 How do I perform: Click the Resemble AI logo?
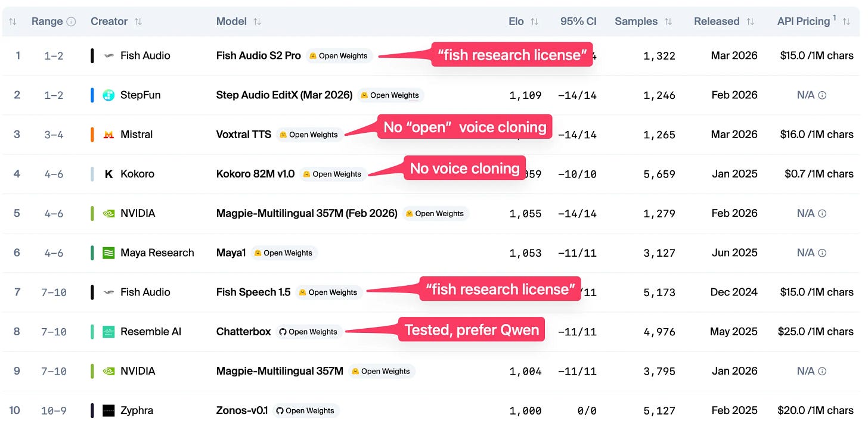tap(108, 332)
